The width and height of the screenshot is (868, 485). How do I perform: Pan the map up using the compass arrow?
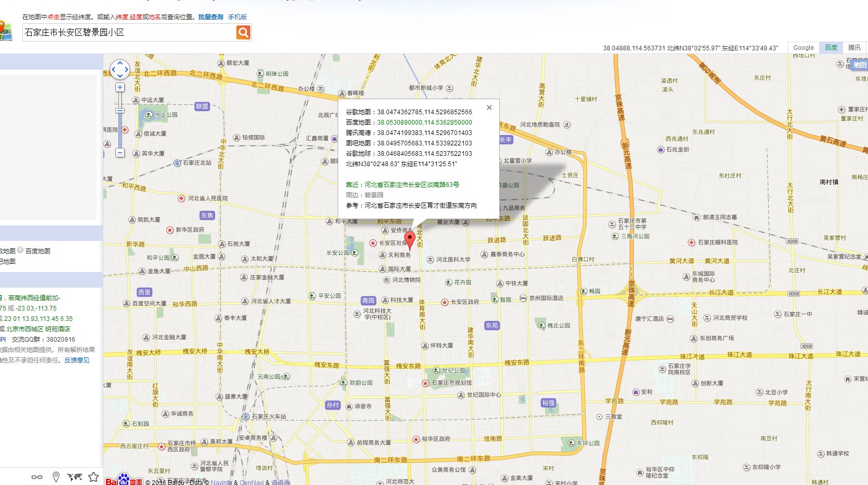tap(120, 63)
